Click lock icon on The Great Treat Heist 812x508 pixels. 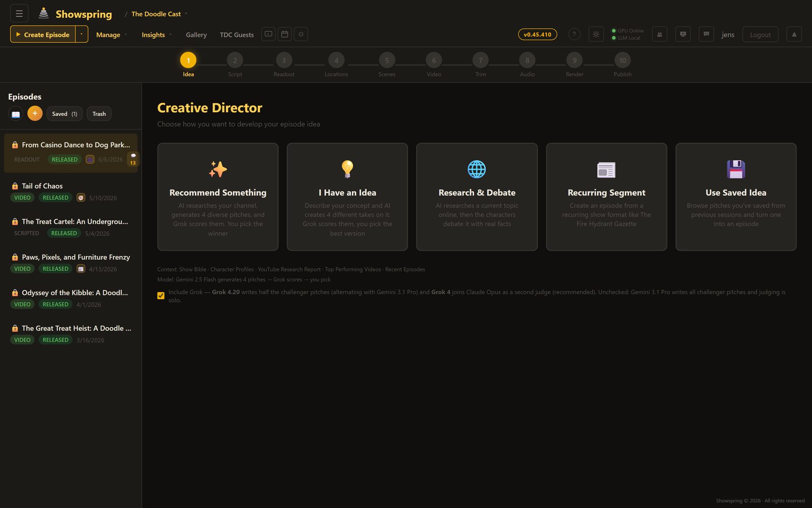[15, 328]
